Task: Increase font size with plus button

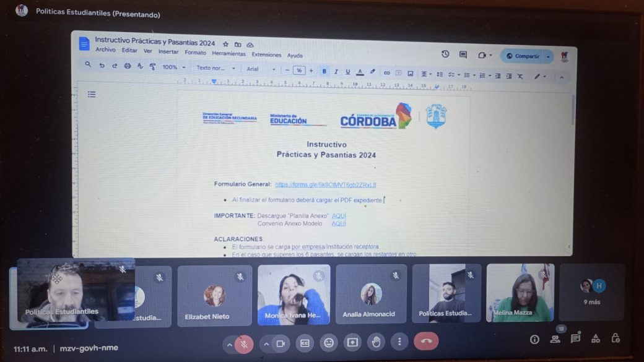Action: click(311, 71)
